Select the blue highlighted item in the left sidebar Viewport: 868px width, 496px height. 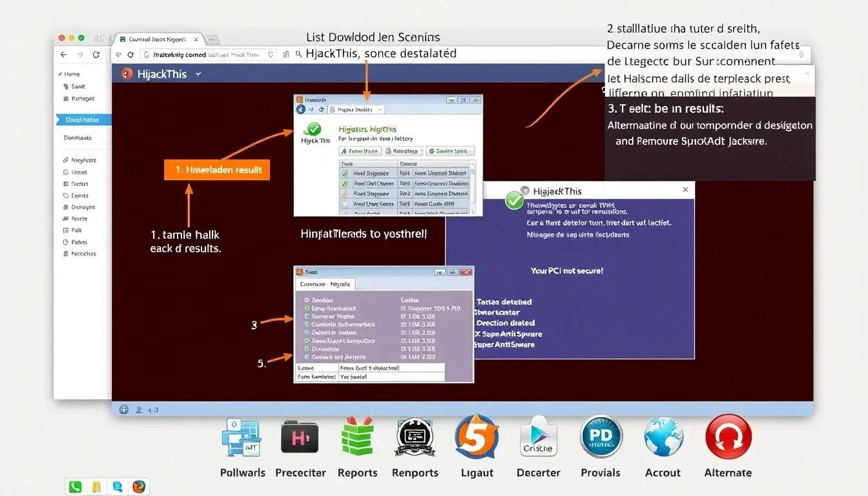coord(83,119)
